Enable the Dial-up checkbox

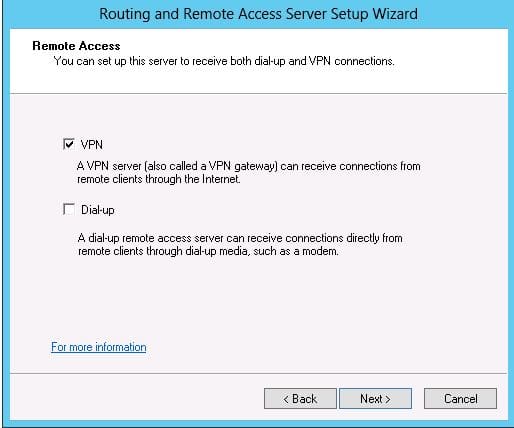coord(69,209)
